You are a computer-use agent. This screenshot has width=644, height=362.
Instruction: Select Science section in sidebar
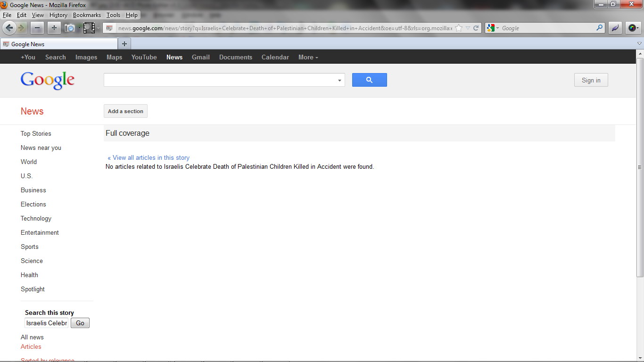[32, 261]
